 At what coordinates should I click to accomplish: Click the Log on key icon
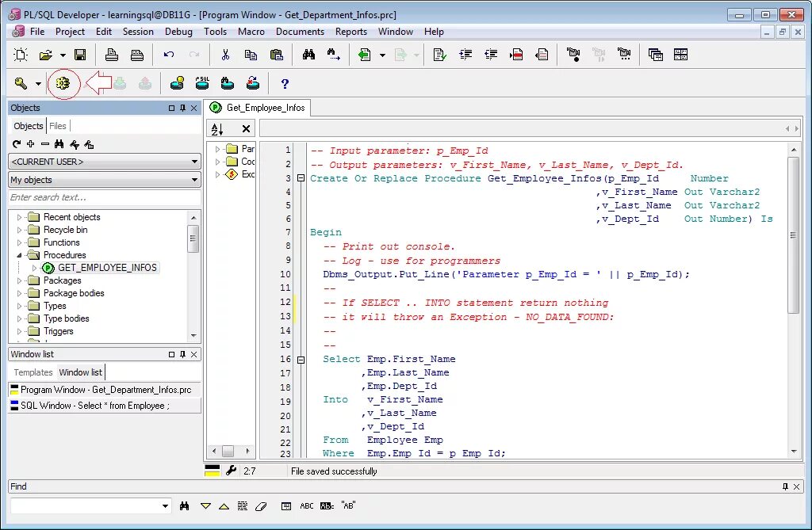click(x=21, y=83)
